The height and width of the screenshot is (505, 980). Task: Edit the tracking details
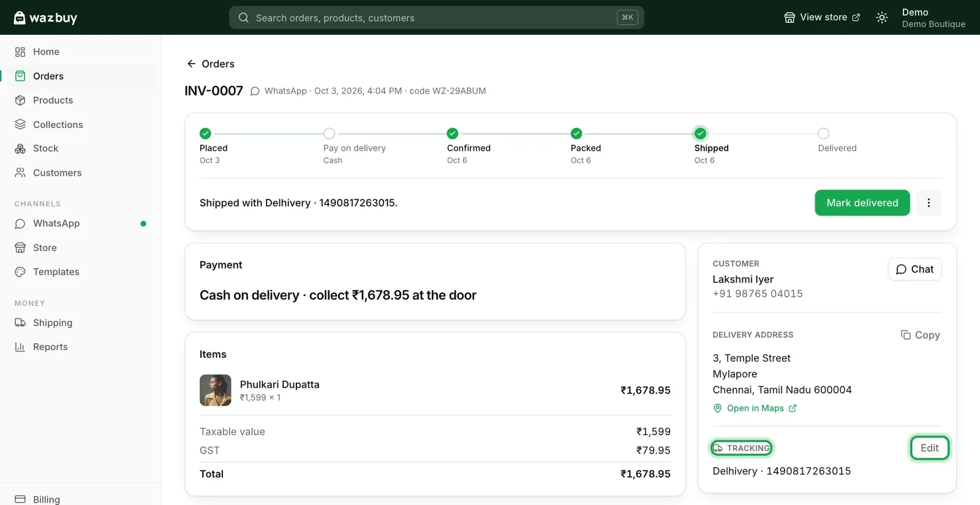pyautogui.click(x=929, y=448)
